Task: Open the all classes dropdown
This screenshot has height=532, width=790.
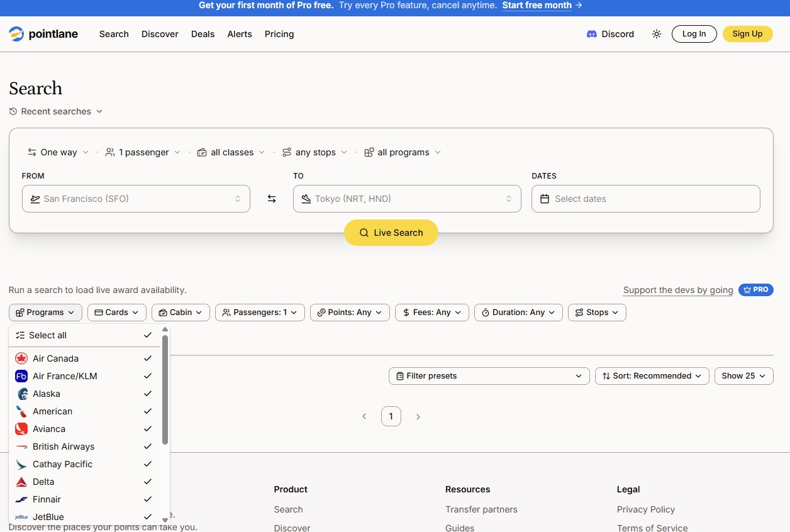Action: click(x=231, y=152)
